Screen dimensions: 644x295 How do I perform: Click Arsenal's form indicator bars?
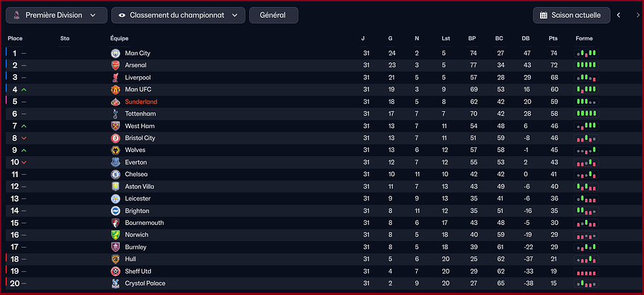click(586, 65)
